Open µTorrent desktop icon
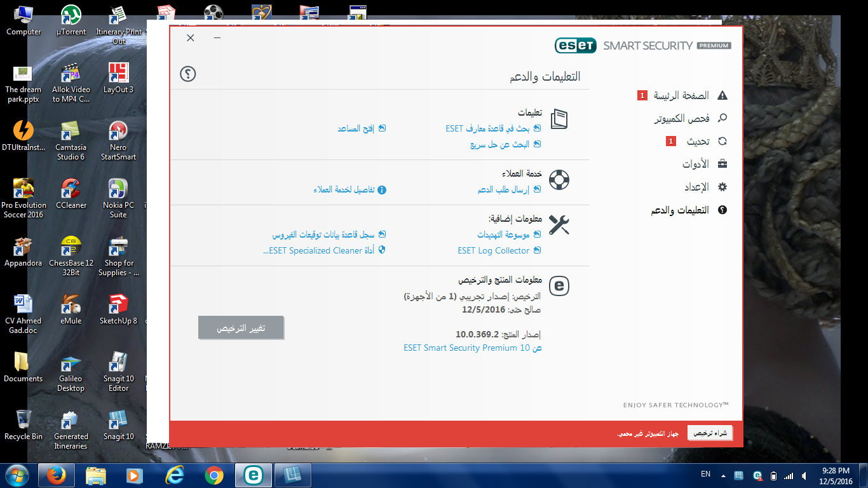 tap(71, 20)
